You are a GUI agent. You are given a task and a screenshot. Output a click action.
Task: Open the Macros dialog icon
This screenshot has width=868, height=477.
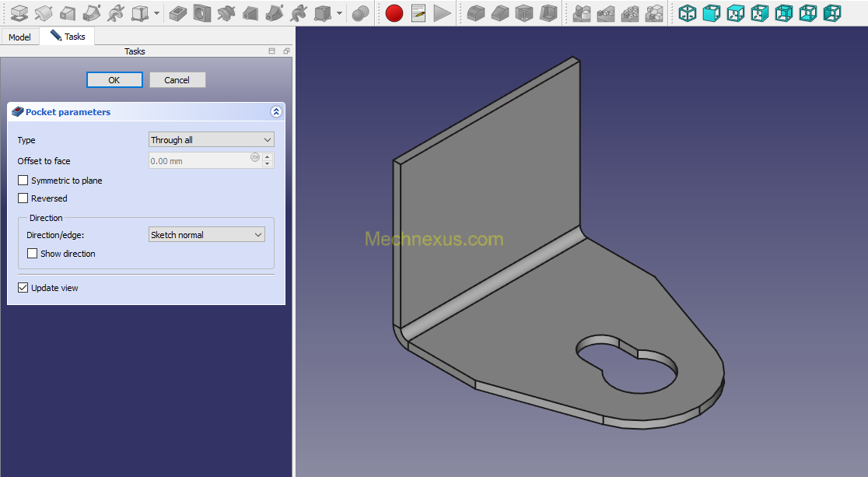(x=418, y=13)
